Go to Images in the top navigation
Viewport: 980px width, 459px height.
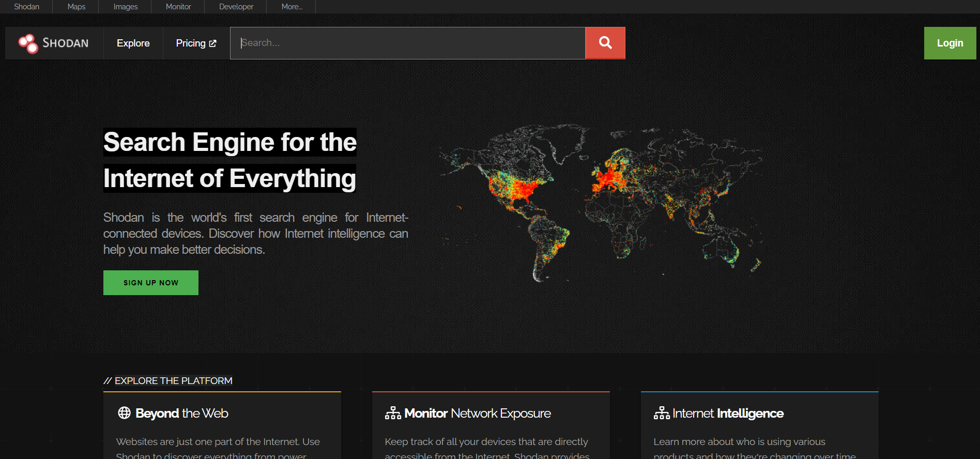click(126, 7)
